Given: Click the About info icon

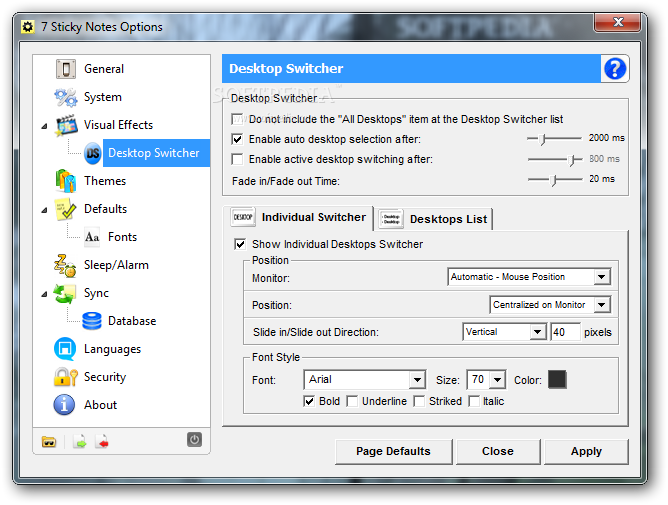Looking at the screenshot, I should point(64,405).
